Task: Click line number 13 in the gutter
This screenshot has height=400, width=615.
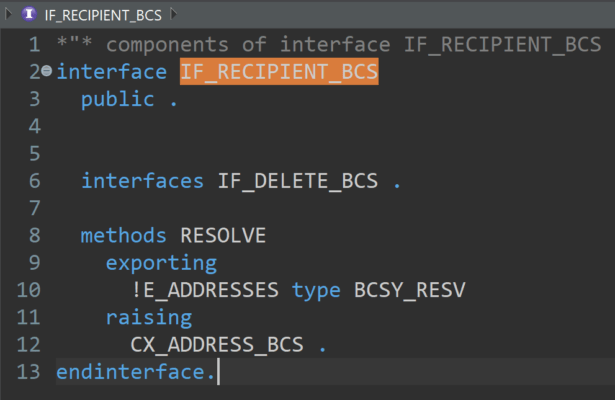Action: click(x=29, y=372)
